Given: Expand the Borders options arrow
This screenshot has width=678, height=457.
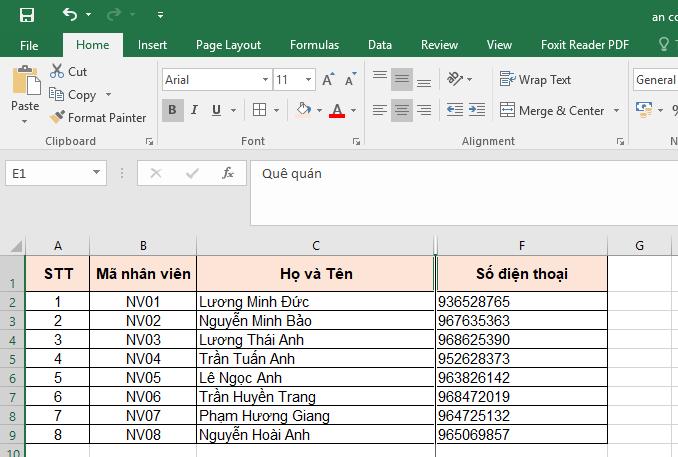Looking at the screenshot, I should [x=277, y=111].
